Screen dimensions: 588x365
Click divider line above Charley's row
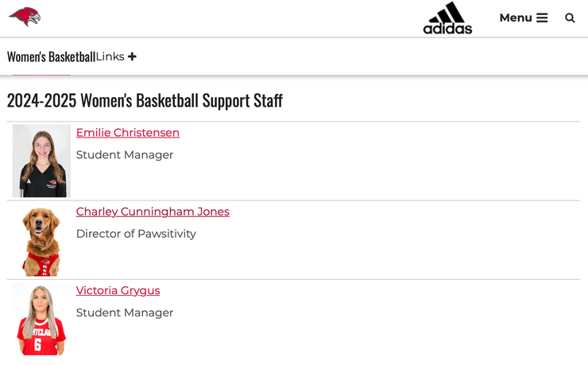[x=294, y=200]
